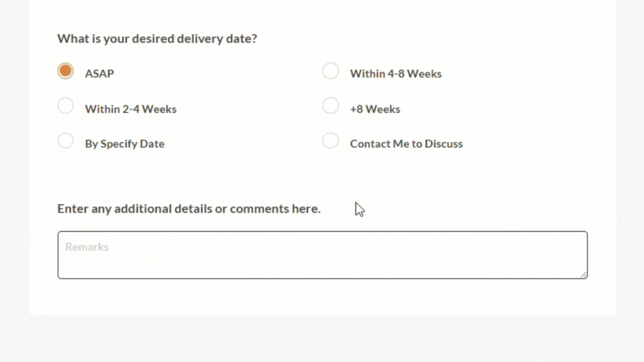
Task: Click the additional details or comments heading
Action: click(x=189, y=209)
